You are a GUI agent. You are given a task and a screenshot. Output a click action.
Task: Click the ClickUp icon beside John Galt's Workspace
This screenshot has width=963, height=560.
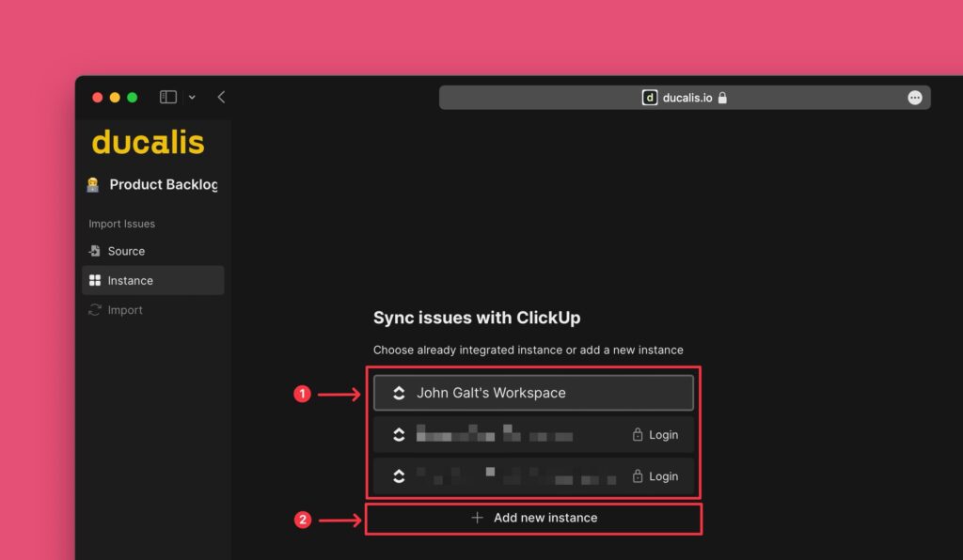click(x=398, y=393)
